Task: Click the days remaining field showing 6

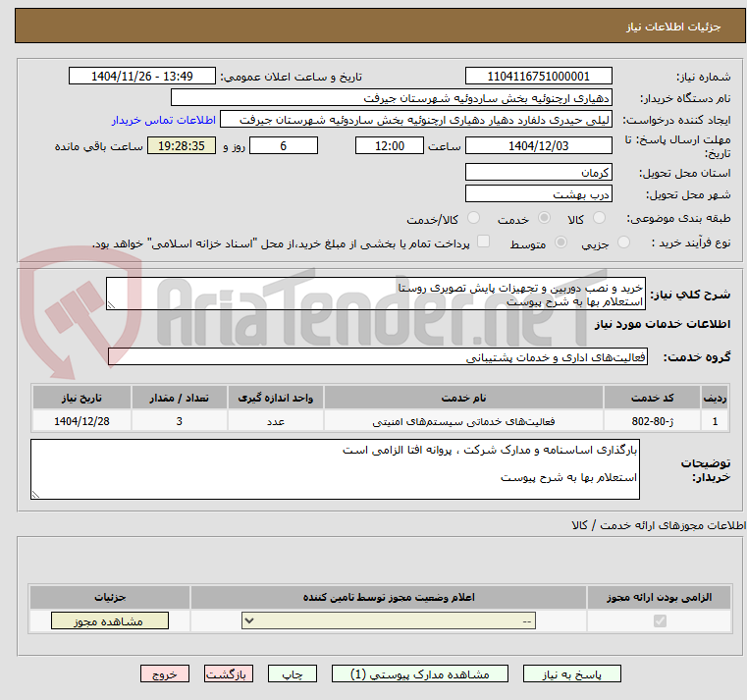Action: click(x=284, y=146)
